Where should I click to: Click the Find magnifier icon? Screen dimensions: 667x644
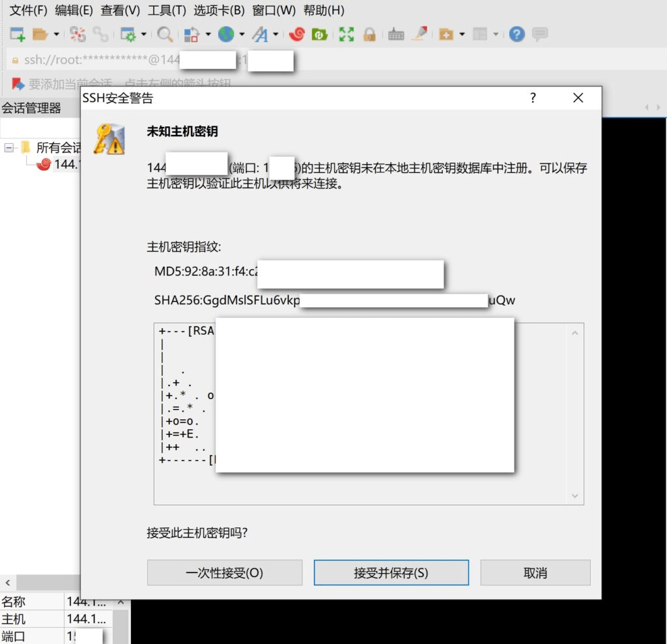pyautogui.click(x=165, y=35)
